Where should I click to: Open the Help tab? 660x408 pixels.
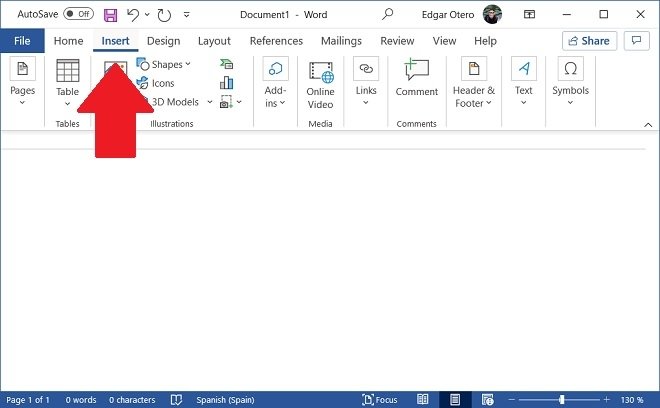[485, 41]
